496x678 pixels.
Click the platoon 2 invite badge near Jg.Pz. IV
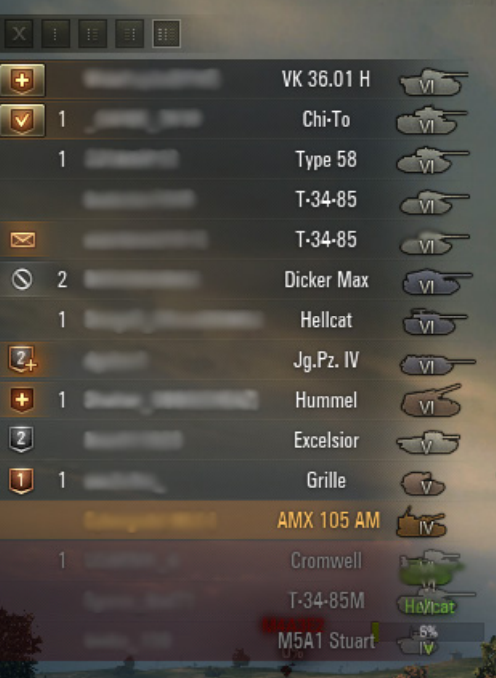22,359
